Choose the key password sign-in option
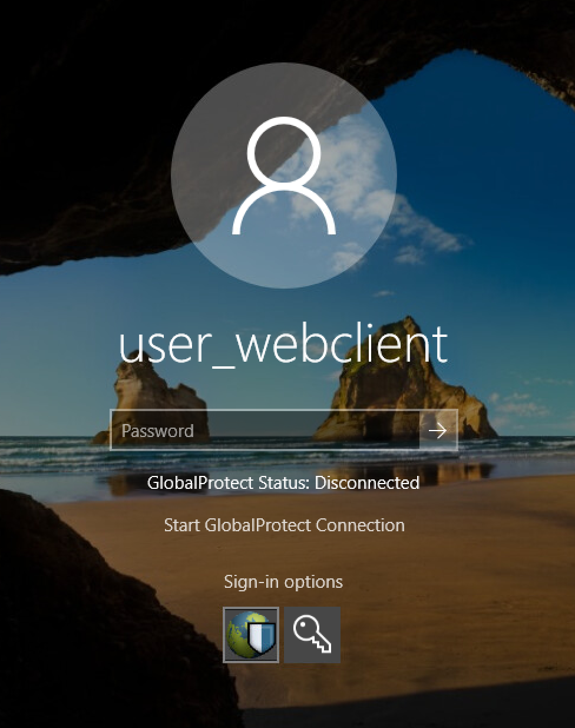The height and width of the screenshot is (728, 575). pos(312,635)
